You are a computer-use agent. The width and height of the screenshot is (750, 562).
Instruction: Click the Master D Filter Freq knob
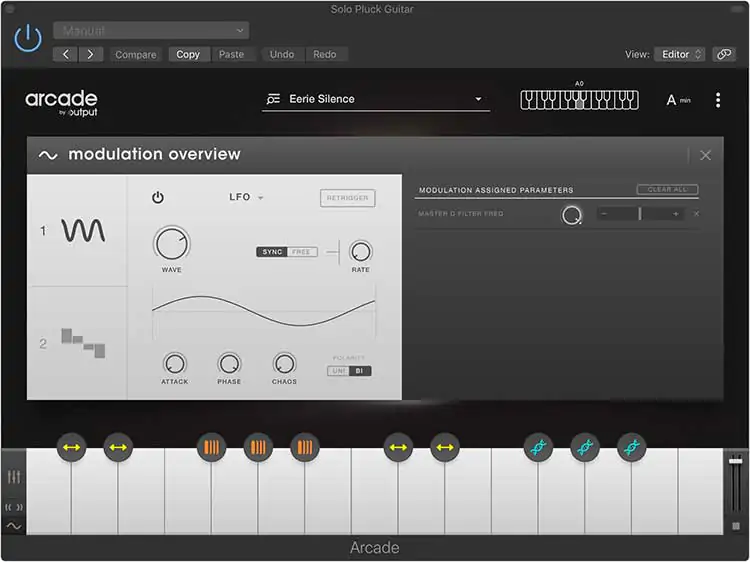point(571,215)
